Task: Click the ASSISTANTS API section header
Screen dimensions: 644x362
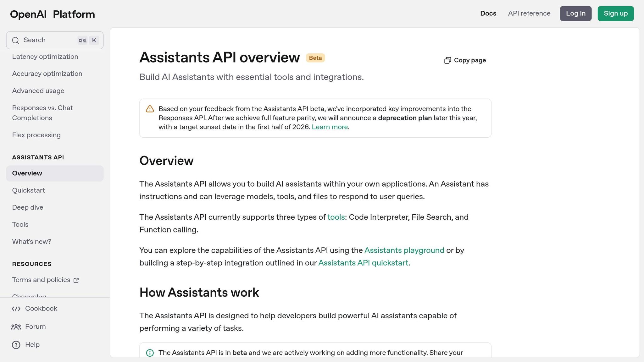Action: (x=38, y=157)
